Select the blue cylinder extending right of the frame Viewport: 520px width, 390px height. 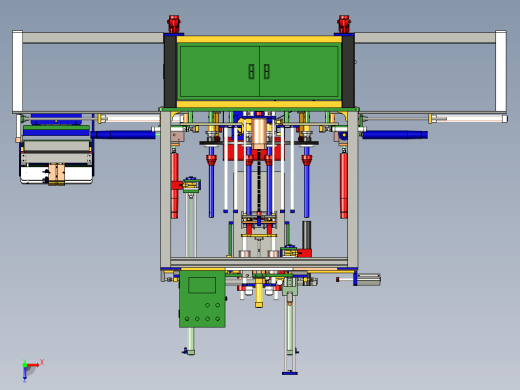point(395,135)
